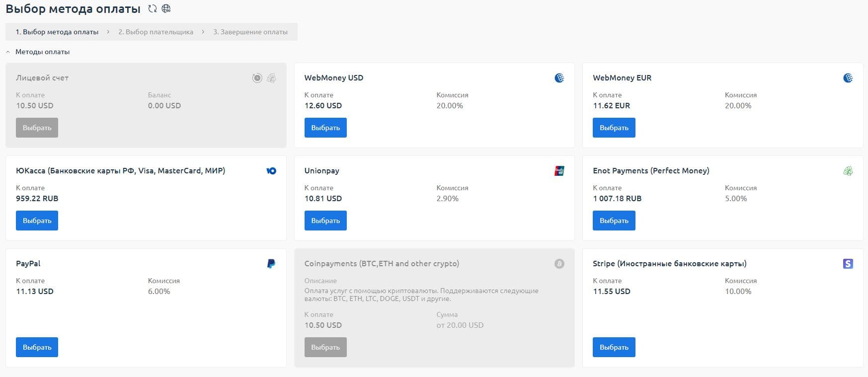Click Stripe (Иностранные банковские карты) title
This screenshot has height=377, width=868.
click(670, 264)
